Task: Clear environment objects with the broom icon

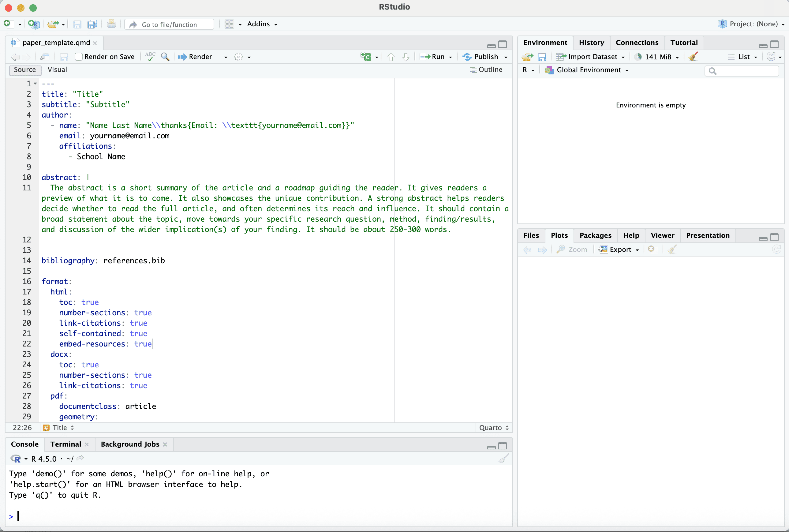Action: (693, 57)
